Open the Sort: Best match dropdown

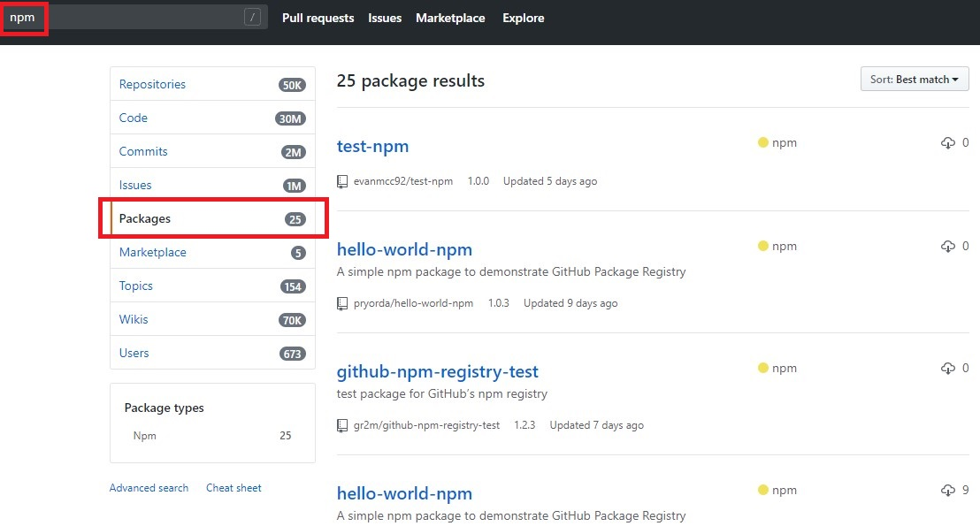(x=915, y=80)
